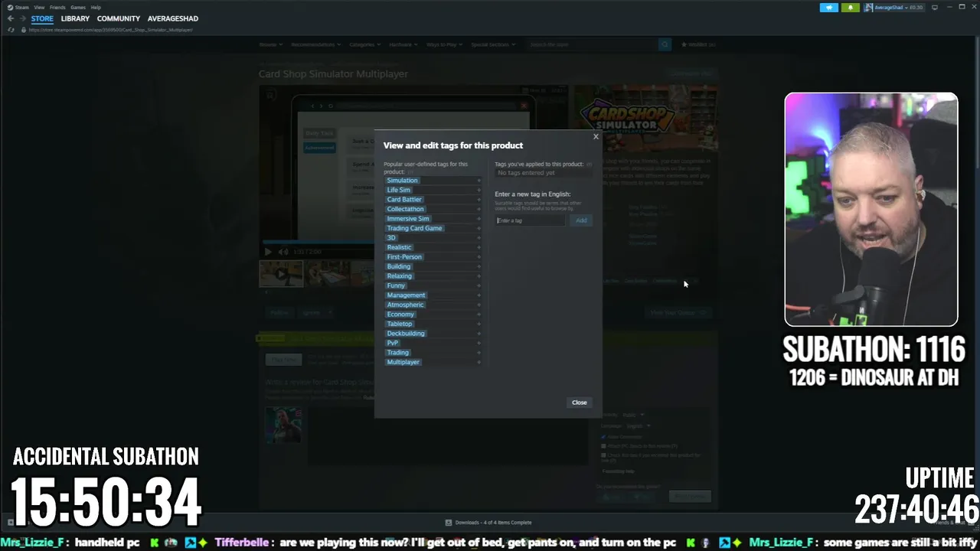Dismiss the tags dialog with the X icon
This screenshot has height=551, width=980.
(596, 137)
